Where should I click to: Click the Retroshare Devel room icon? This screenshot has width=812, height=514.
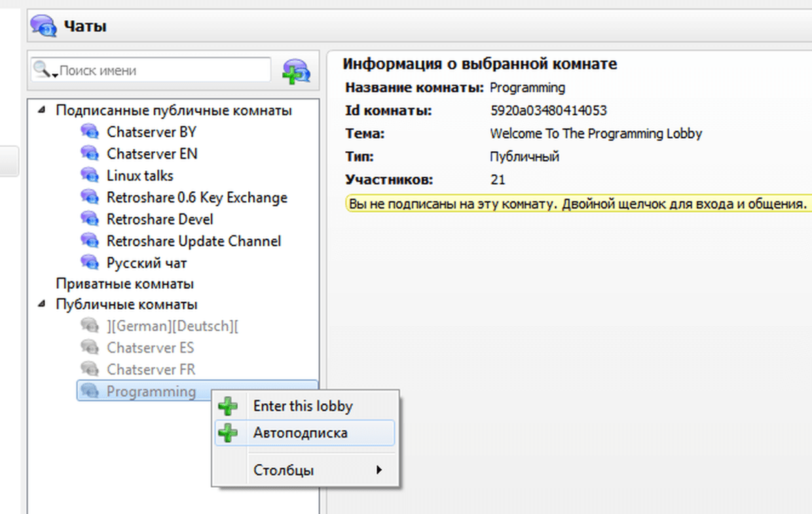89,219
